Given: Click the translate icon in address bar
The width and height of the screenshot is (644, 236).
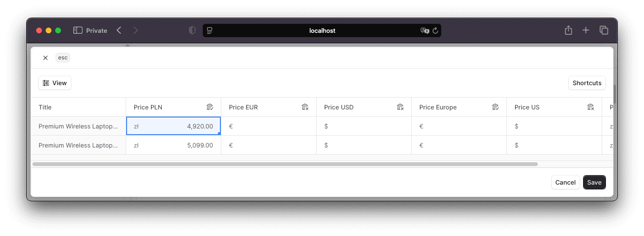Looking at the screenshot, I should coord(425,30).
